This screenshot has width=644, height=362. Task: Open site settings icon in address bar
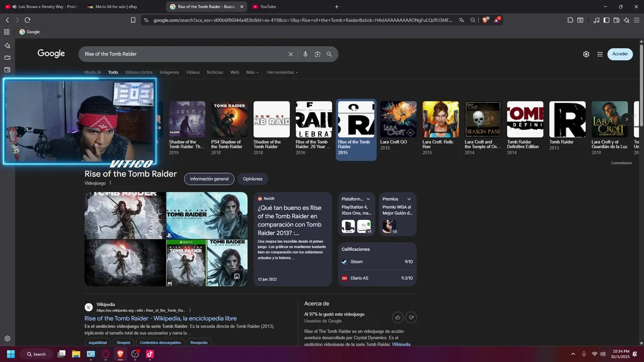146,20
